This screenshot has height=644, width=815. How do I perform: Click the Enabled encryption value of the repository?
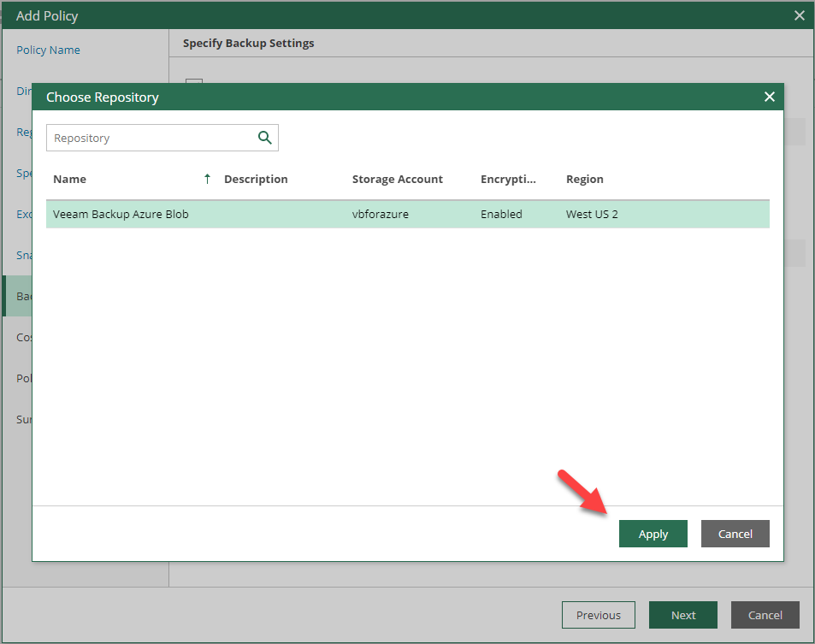(501, 214)
